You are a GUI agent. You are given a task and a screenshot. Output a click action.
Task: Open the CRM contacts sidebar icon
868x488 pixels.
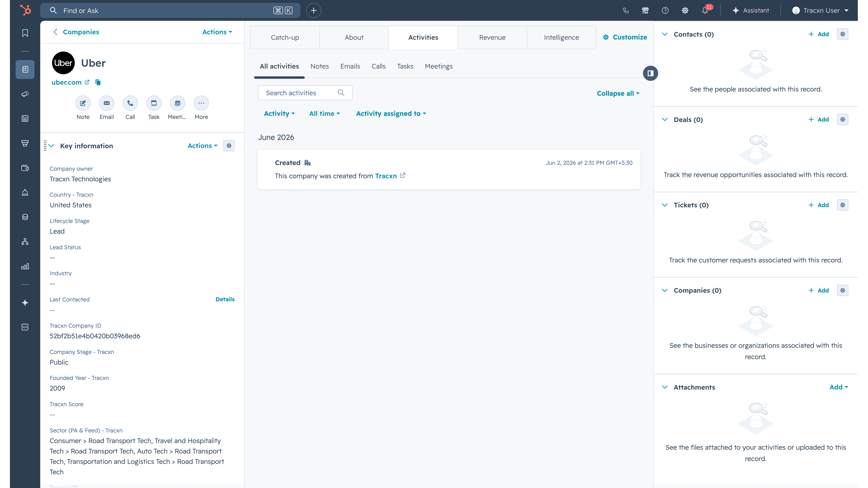click(x=25, y=69)
